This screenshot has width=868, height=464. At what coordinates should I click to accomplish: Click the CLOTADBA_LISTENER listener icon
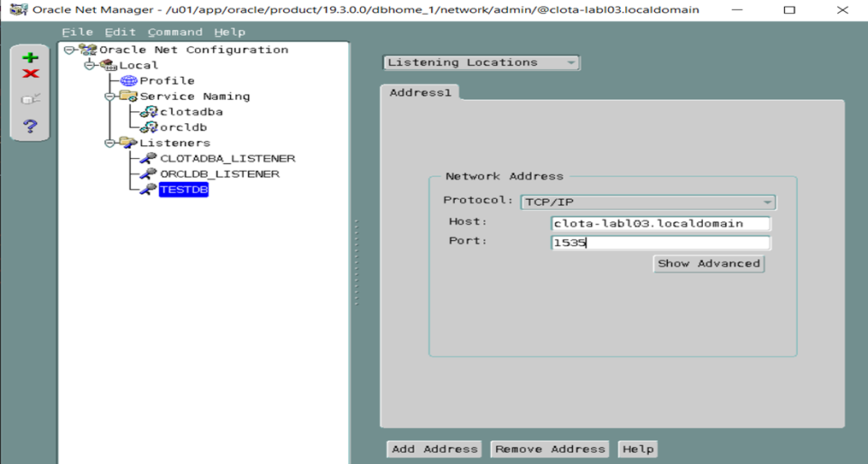click(148, 158)
